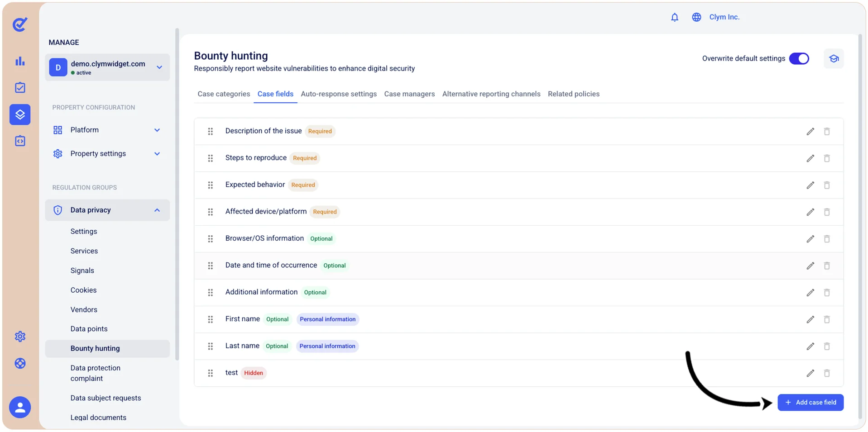The height and width of the screenshot is (432, 868).
Task: Open the graduation cap tutorial icon
Action: click(834, 59)
